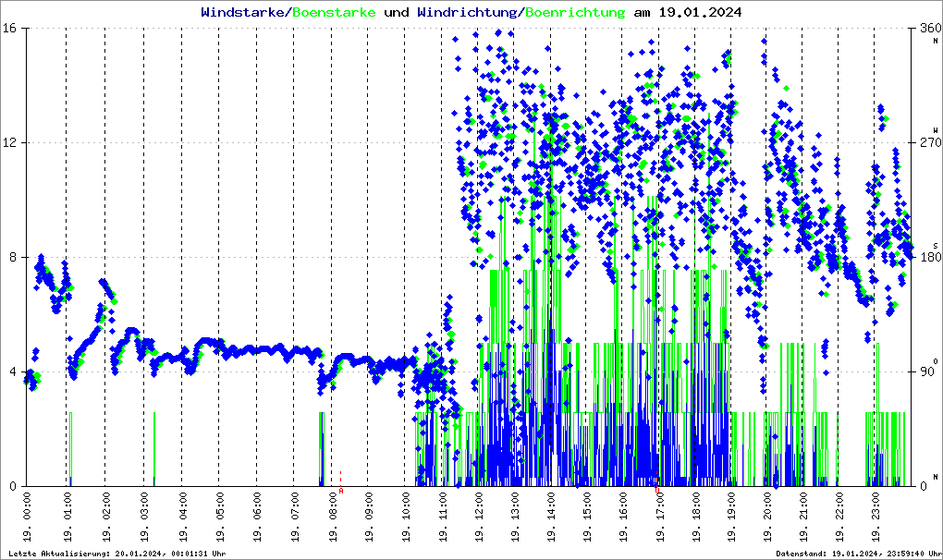Select the "19. 03:00" time label
This screenshot has width=943, height=560.
(144, 517)
